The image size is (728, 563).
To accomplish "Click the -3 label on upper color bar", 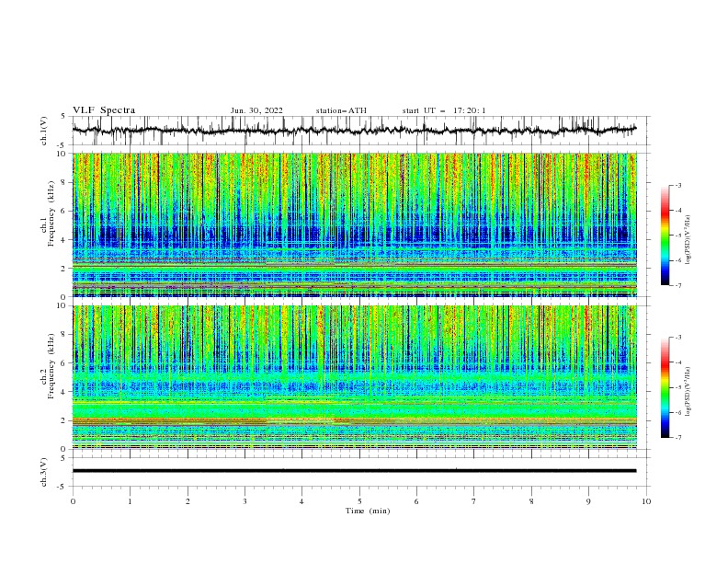I will [677, 185].
